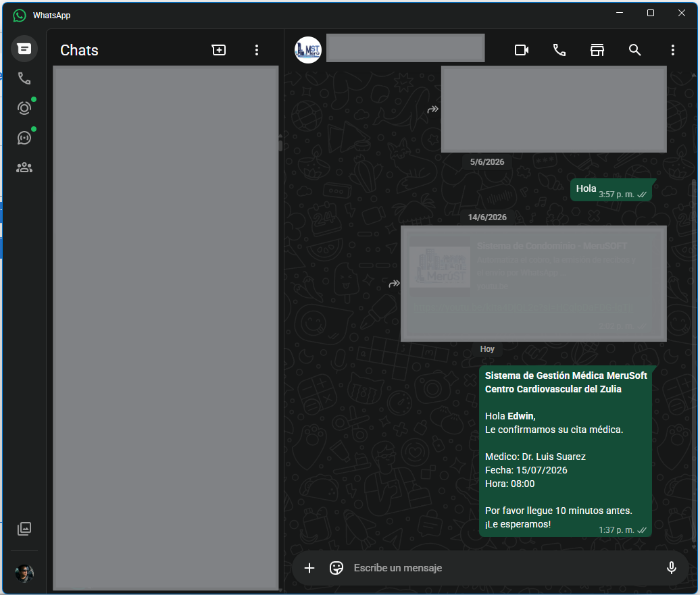
Task: Click the Hoy date label
Action: coord(487,349)
